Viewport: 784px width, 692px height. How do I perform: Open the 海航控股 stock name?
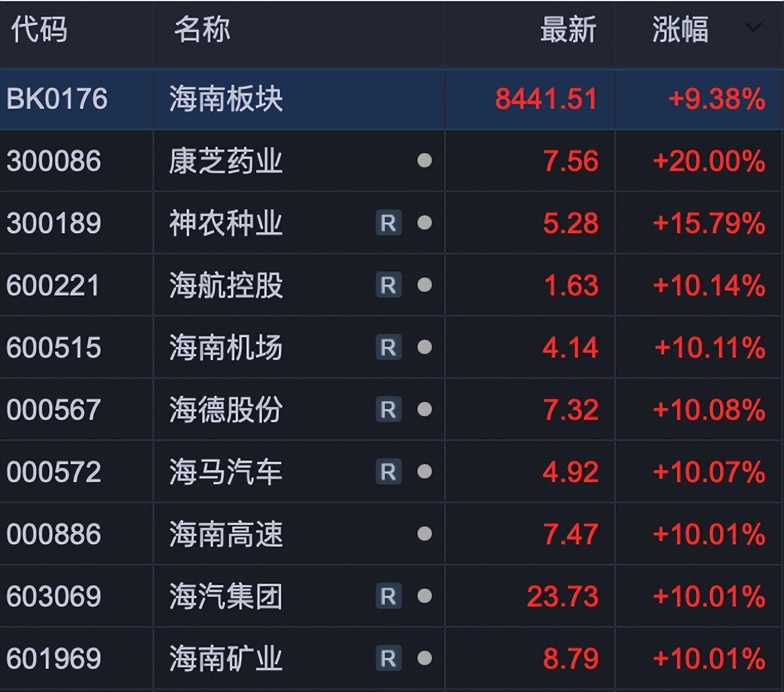226,285
